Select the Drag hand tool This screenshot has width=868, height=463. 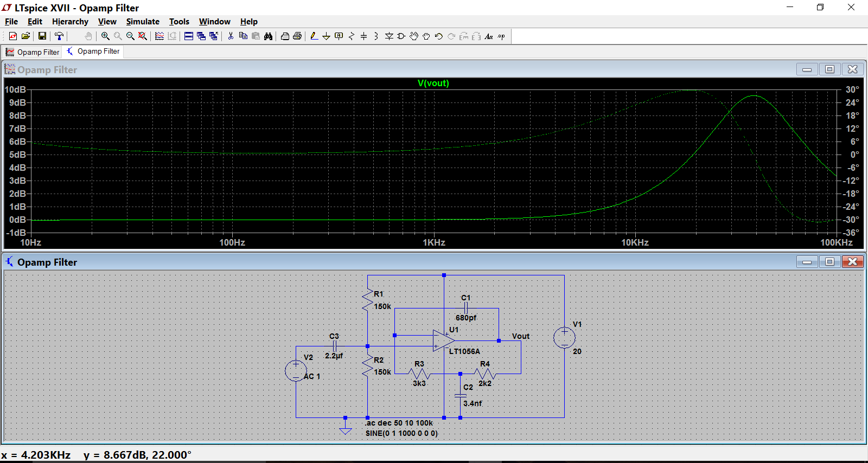[426, 36]
